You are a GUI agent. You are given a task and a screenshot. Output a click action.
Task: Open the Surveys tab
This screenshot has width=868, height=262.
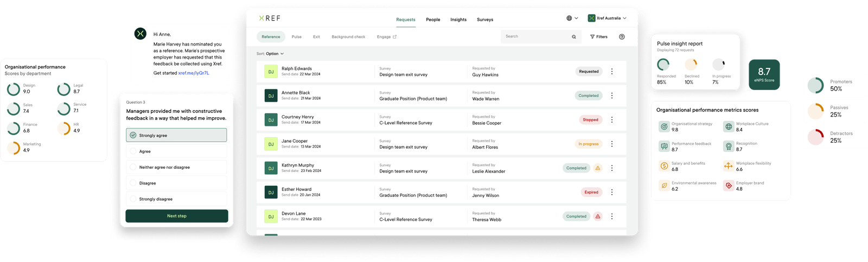click(485, 20)
